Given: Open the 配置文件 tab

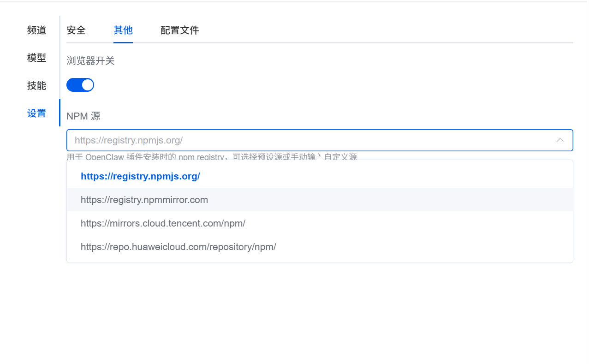Looking at the screenshot, I should pyautogui.click(x=179, y=30).
